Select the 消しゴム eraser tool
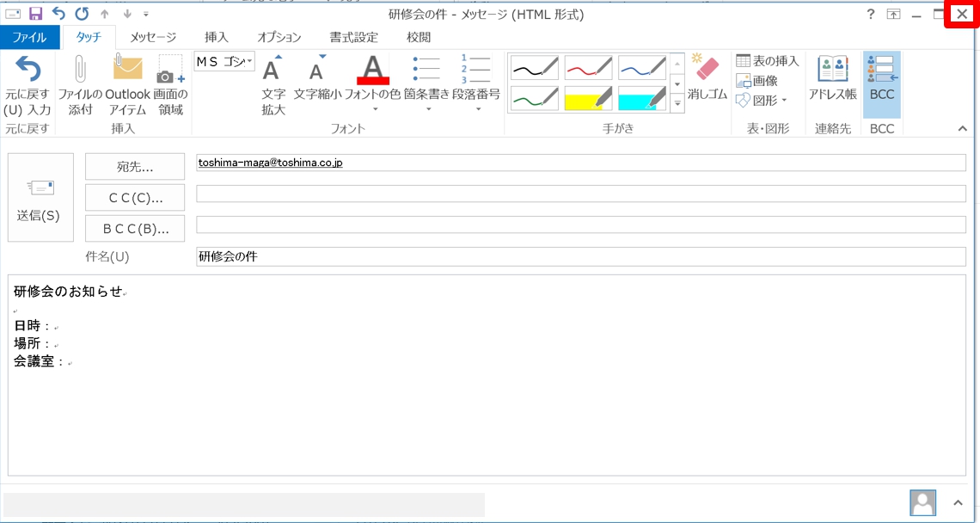This screenshot has height=523, width=980. [x=707, y=71]
